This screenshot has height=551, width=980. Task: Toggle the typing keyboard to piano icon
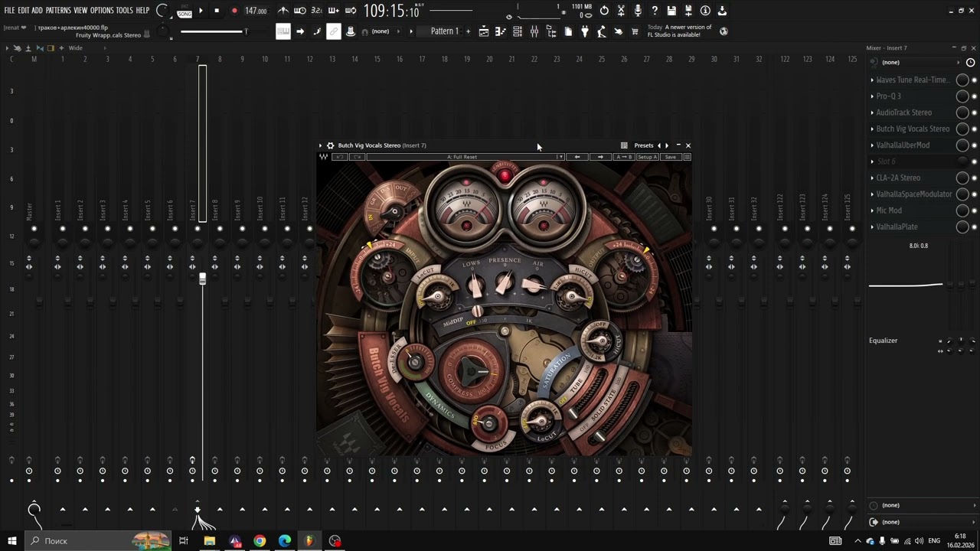click(283, 31)
